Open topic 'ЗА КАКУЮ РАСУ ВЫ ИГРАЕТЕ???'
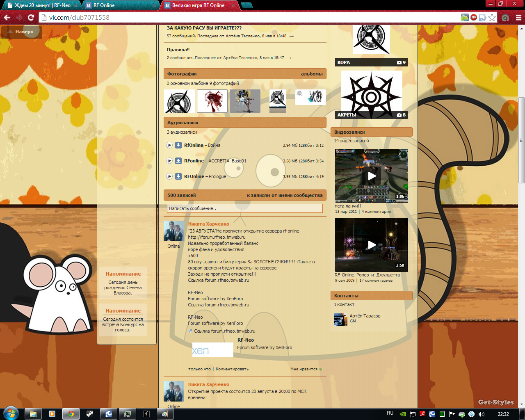The height and width of the screenshot is (420, 525). (x=204, y=28)
